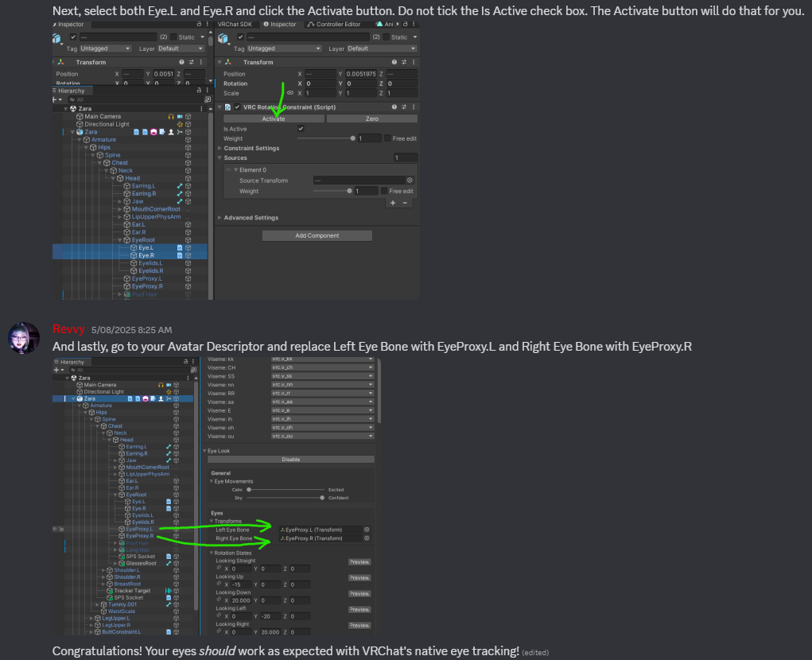This screenshot has height=660, width=812.
Task: Open preset icon on VRC Rotation Constraint header
Action: click(404, 107)
